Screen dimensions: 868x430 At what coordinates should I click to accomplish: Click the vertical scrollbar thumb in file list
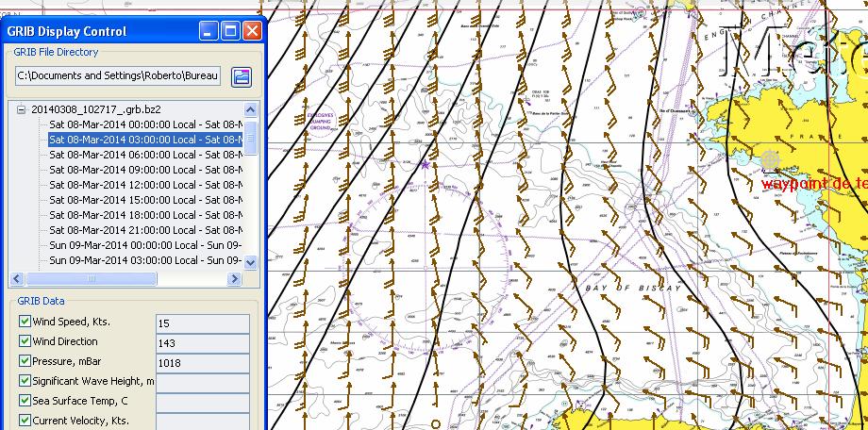pyautogui.click(x=251, y=139)
